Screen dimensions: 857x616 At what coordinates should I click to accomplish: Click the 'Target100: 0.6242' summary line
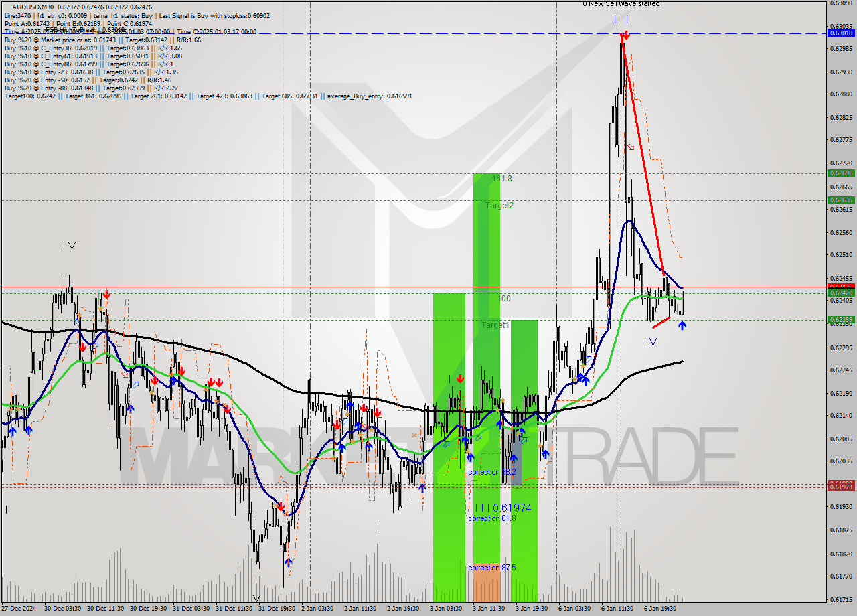pos(208,96)
